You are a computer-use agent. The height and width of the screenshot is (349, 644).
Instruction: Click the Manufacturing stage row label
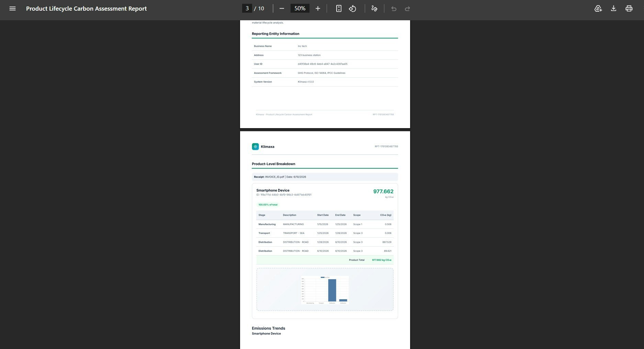coord(267,224)
